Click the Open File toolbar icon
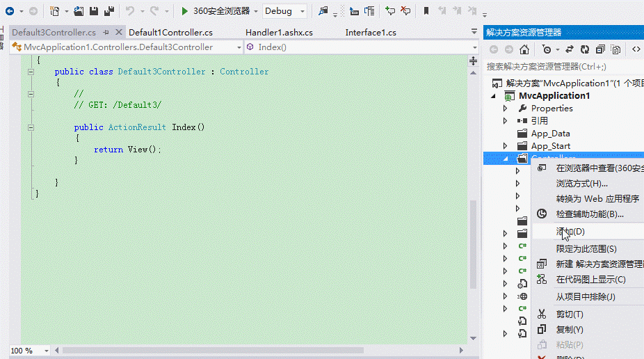This screenshot has height=359, width=644. (79, 11)
